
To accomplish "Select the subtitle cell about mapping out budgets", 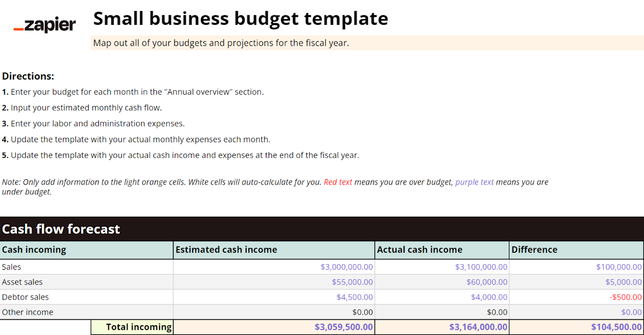I will [x=367, y=43].
